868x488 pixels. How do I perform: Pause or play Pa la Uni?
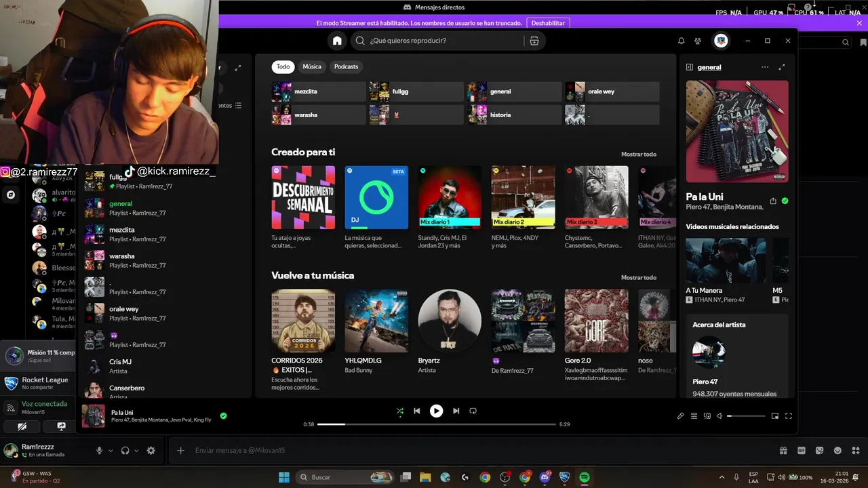[436, 411]
